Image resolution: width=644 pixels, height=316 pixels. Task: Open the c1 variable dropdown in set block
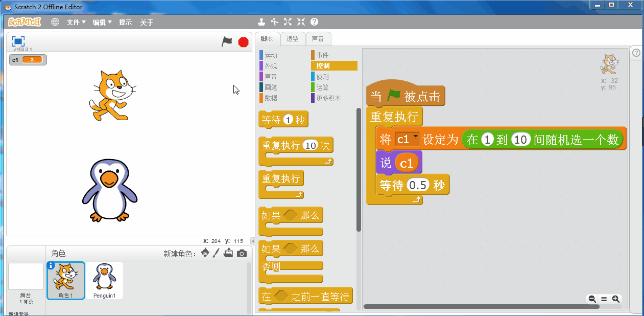407,139
